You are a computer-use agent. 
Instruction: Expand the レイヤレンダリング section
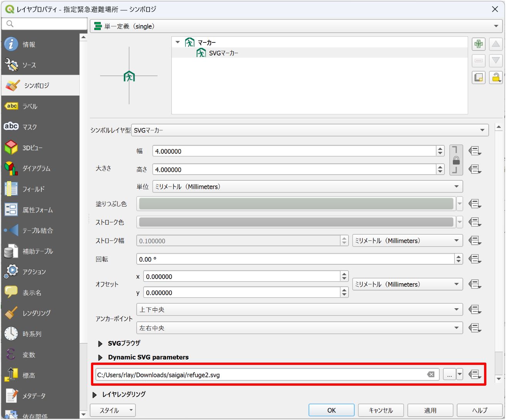pyautogui.click(x=95, y=395)
